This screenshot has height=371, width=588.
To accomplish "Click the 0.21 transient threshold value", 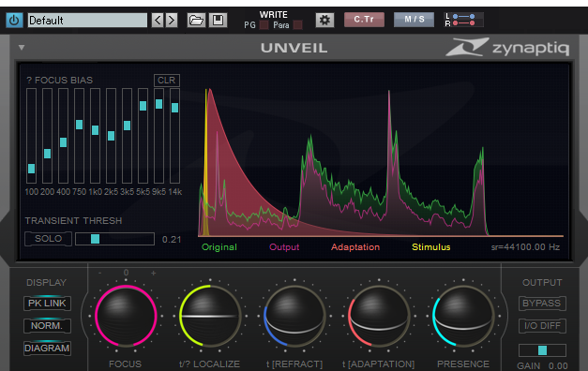I will click(x=172, y=240).
